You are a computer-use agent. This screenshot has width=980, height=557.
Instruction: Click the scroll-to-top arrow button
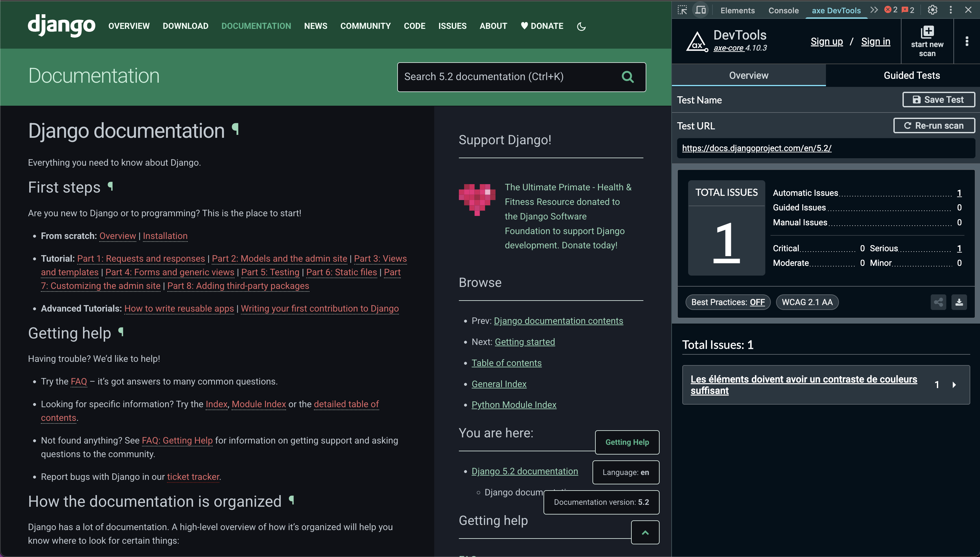645,532
